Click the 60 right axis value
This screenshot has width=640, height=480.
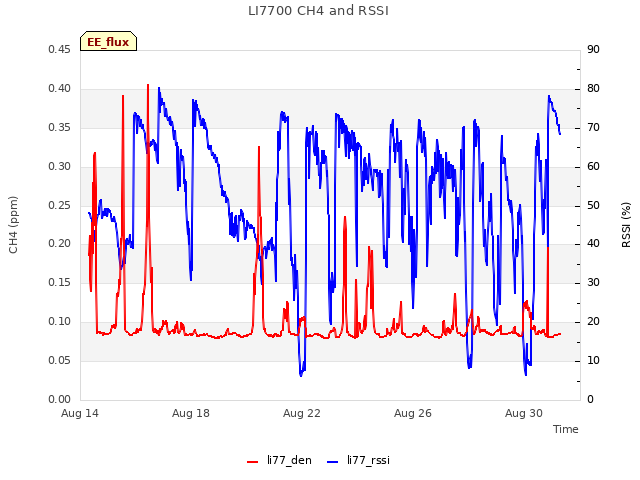coord(593,167)
